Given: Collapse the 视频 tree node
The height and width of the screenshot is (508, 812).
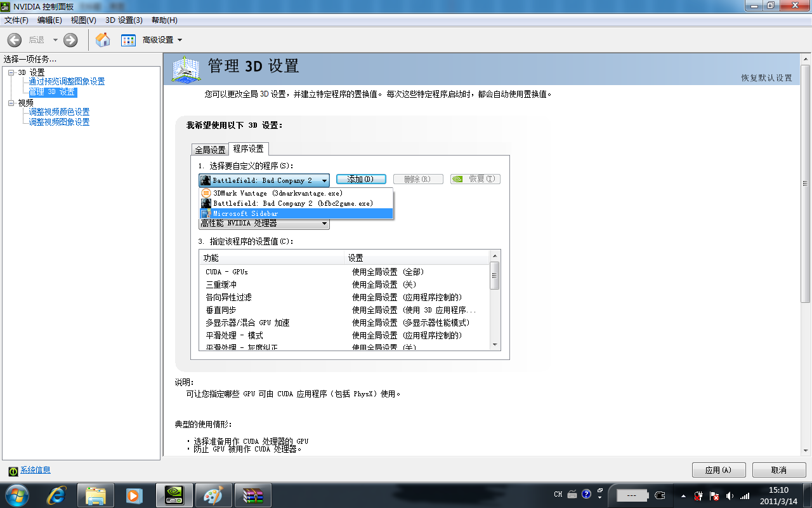Looking at the screenshot, I should pos(11,103).
